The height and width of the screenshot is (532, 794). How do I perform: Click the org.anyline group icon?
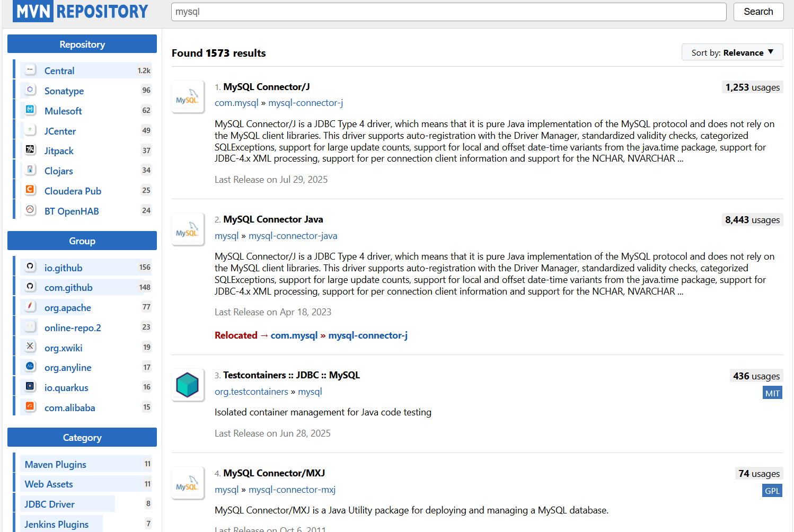point(30,367)
